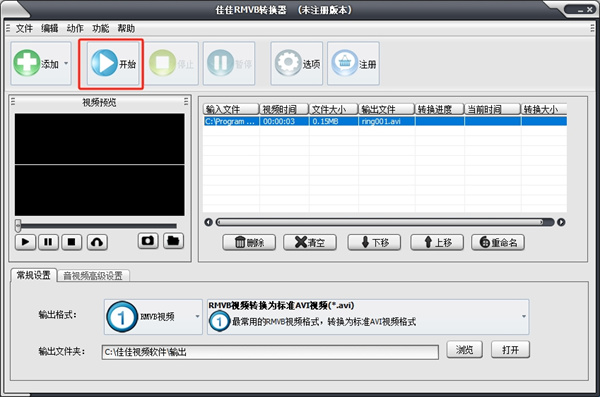The width and height of the screenshot is (600, 397).
Task: Pause the video preview playback
Action: tap(48, 242)
